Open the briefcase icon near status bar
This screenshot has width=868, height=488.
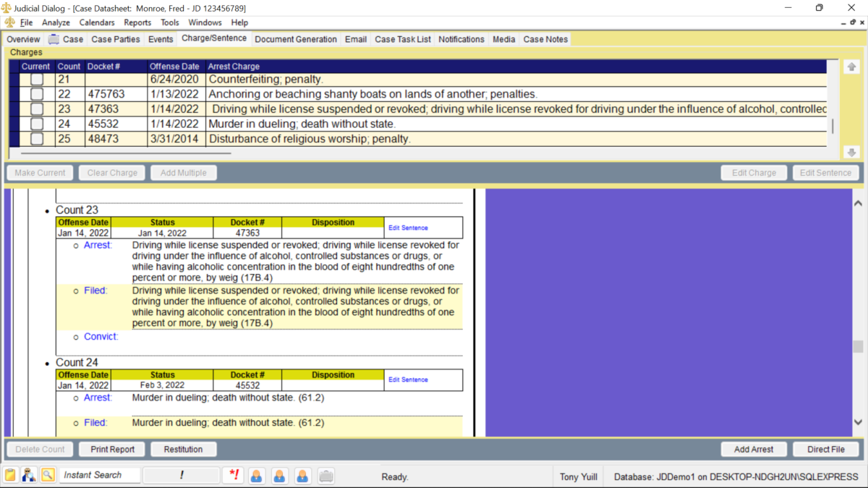point(325,474)
